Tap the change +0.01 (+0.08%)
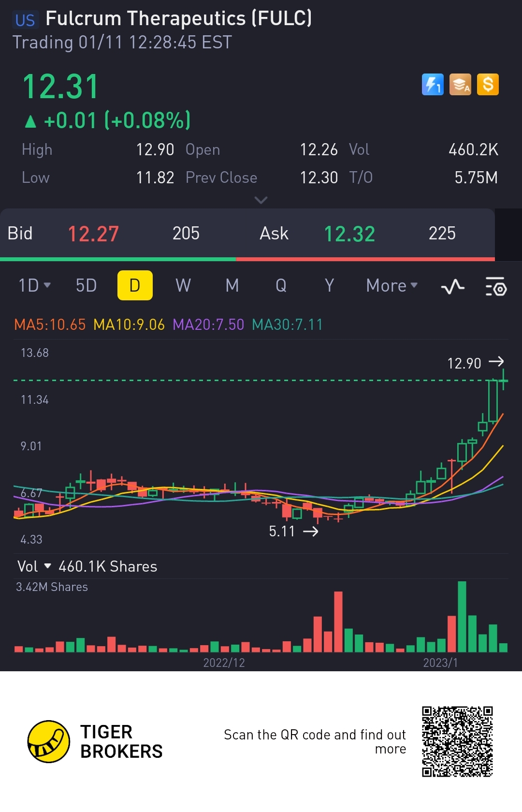The image size is (522, 812). pyautogui.click(x=108, y=120)
